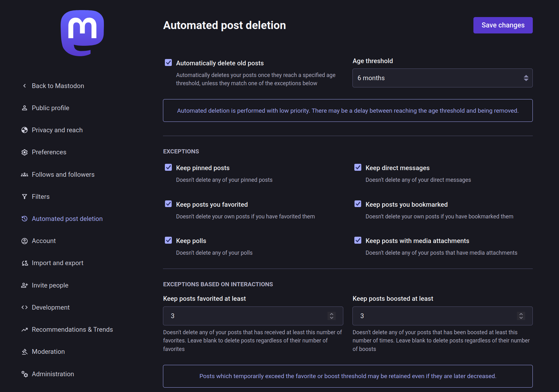Focus the Keep posts favorited at least field
Image resolution: width=559 pixels, height=392 pixels.
point(253,316)
